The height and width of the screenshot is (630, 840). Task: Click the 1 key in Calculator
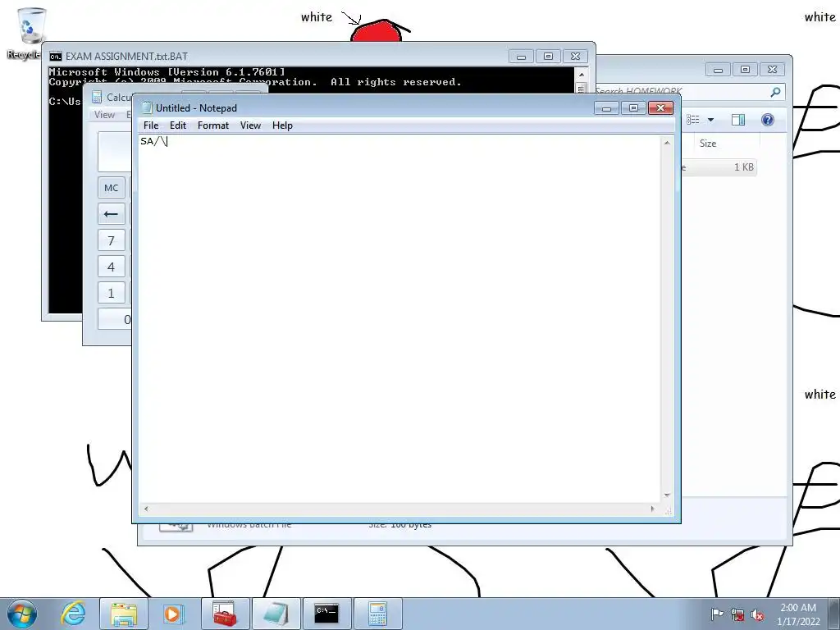coord(111,293)
